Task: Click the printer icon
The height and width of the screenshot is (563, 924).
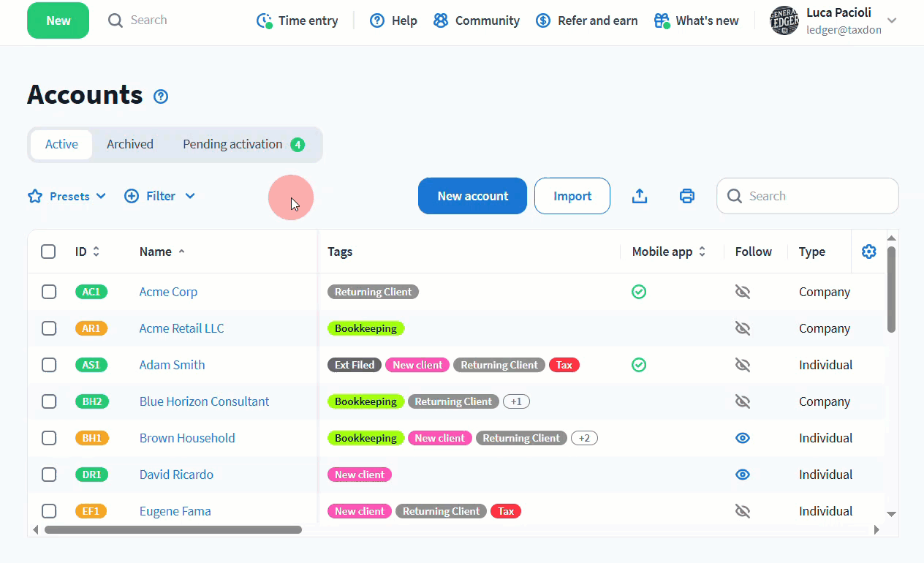Action: 687,196
